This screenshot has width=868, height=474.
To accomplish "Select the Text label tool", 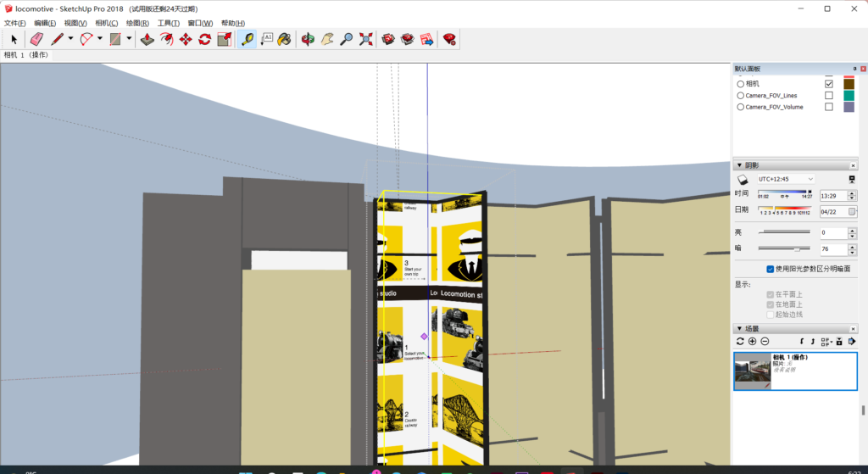I will 267,39.
